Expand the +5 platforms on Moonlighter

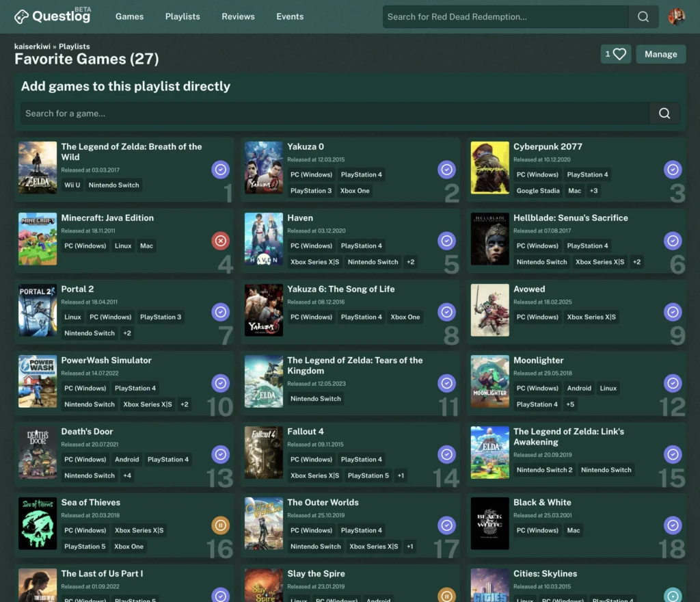click(x=570, y=404)
